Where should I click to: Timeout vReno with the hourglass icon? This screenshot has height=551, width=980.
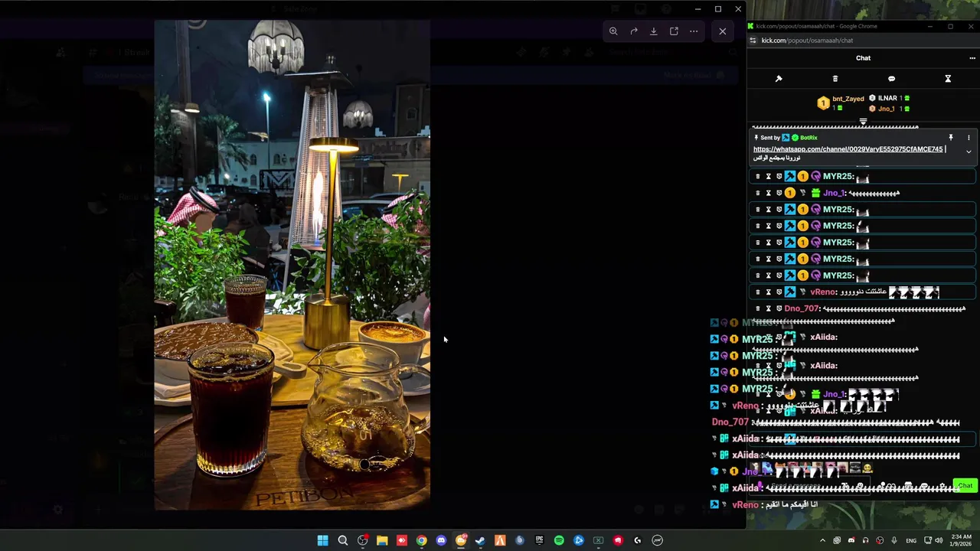click(769, 292)
